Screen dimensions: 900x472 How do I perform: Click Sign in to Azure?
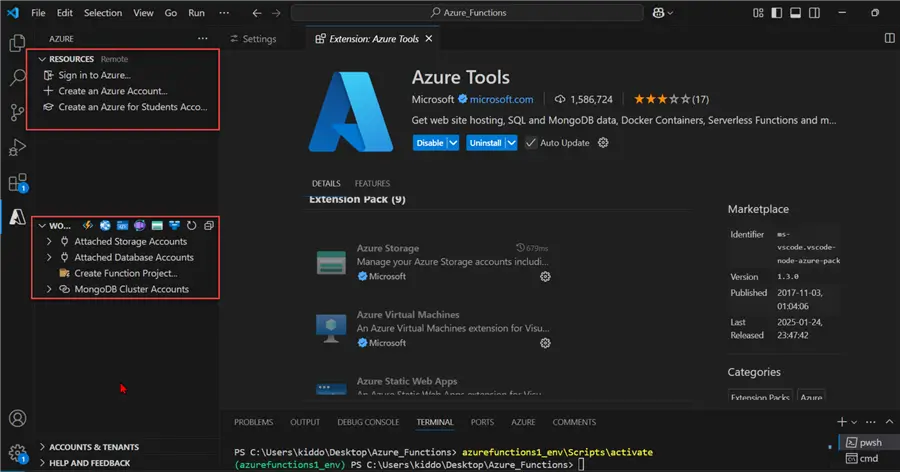94,75
